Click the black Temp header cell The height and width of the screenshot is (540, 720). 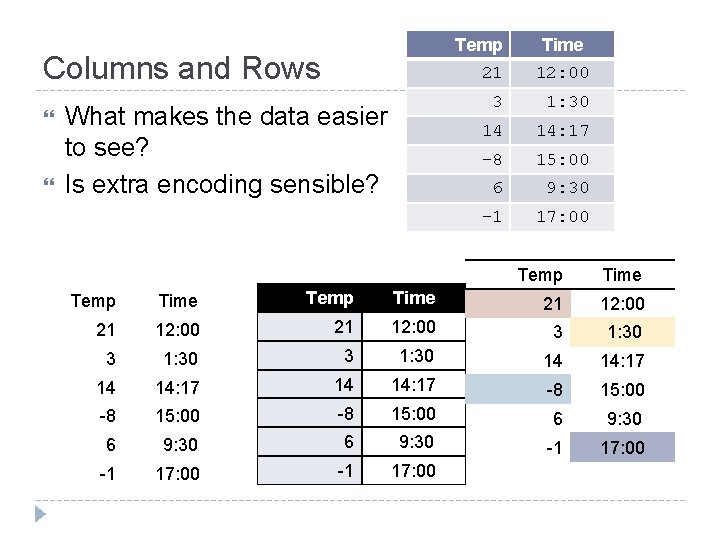pyautogui.click(x=310, y=298)
